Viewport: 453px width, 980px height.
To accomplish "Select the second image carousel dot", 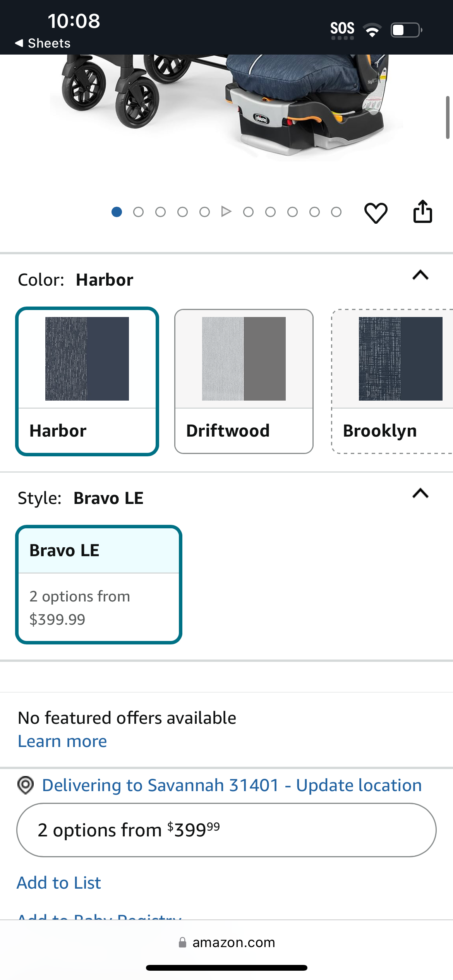I will [x=138, y=212].
